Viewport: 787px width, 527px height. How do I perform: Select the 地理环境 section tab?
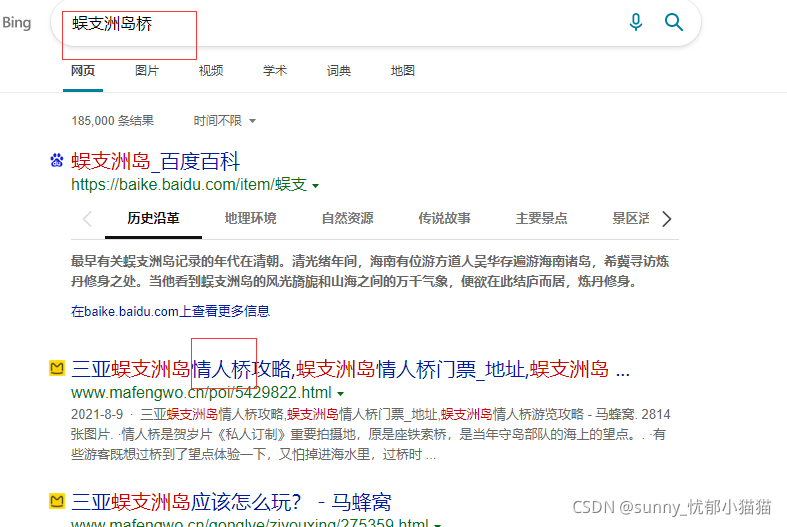(250, 218)
